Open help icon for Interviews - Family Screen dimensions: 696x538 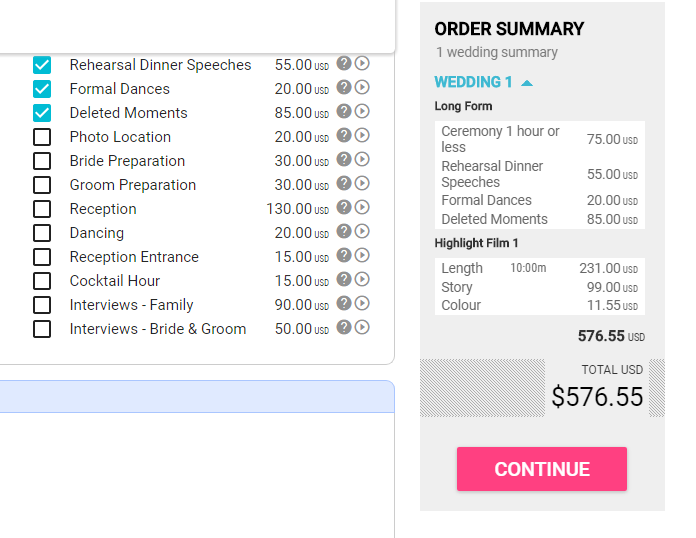pyautogui.click(x=344, y=303)
